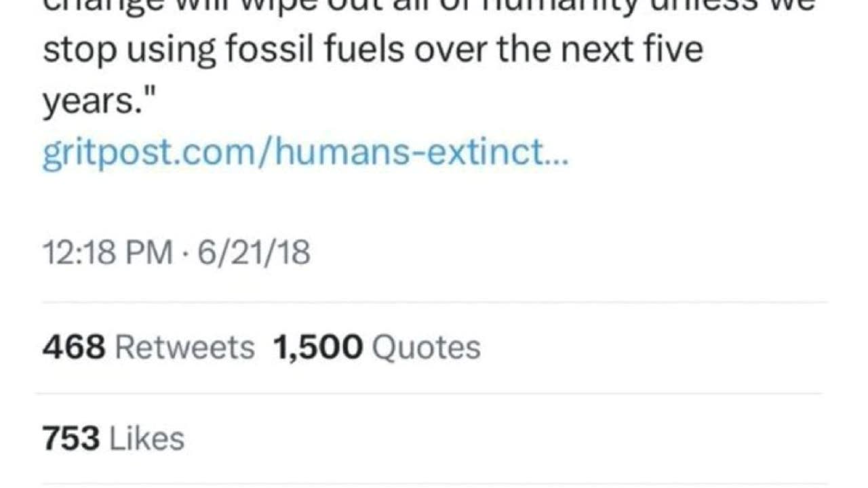Image resolution: width=868 pixels, height=488 pixels.
Task: Show the 753 Likes list
Action: point(113,438)
